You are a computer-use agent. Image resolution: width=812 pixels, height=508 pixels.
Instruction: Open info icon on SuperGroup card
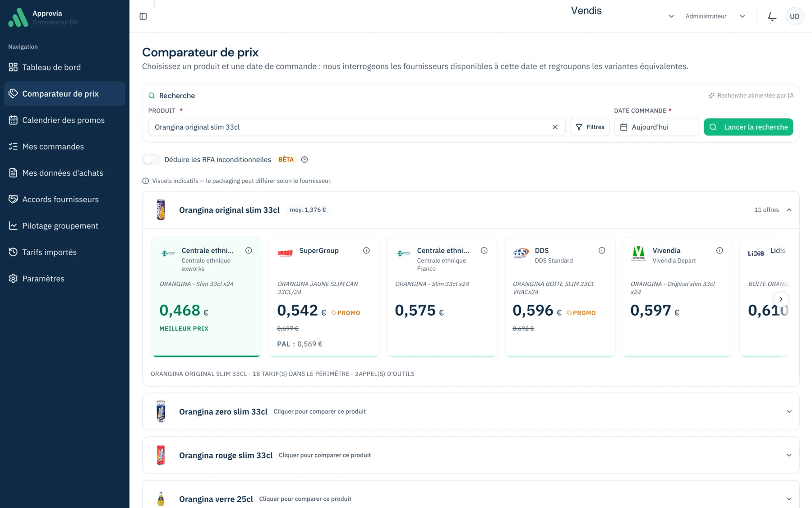point(366,251)
